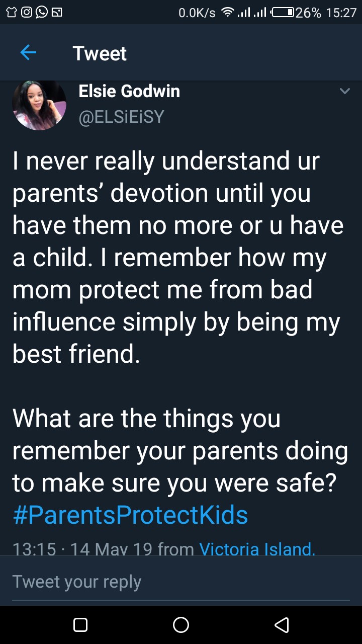Open the Victoria Island location link
Image resolution: width=362 pixels, height=644 pixels.
(x=257, y=548)
